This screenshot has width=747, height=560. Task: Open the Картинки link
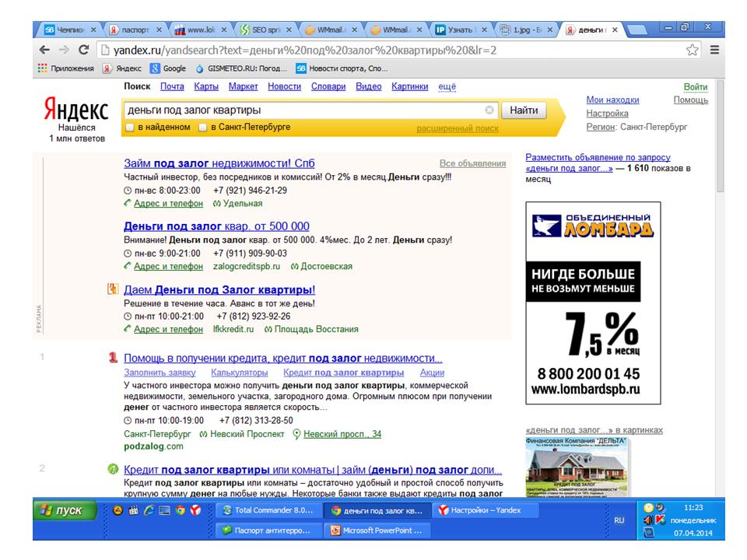410,86
